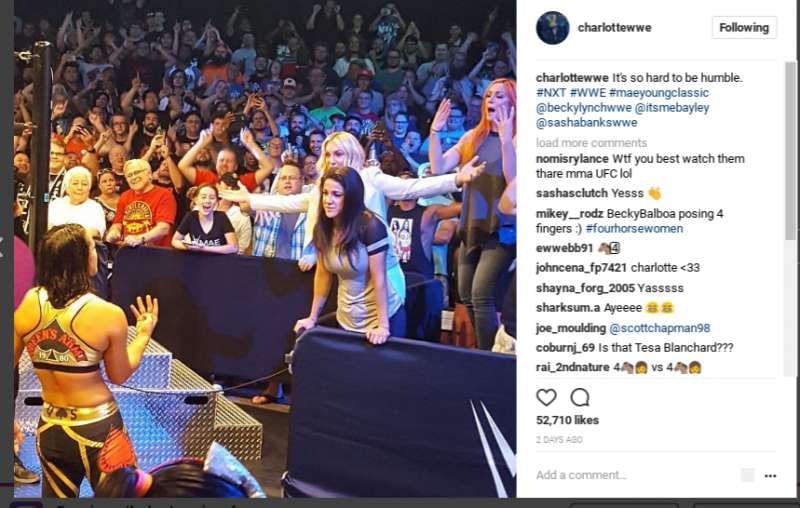The height and width of the screenshot is (508, 800).
Task: Visit the @sashabankswwe profile
Action: tap(587, 122)
